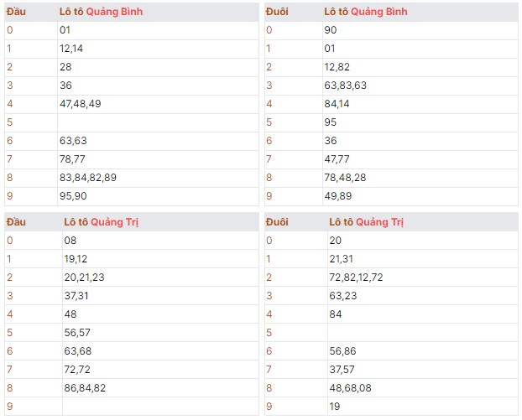Click the Đầu column header above Quảng Bình results
Viewport: 522px width, 420px height.
coord(17,12)
